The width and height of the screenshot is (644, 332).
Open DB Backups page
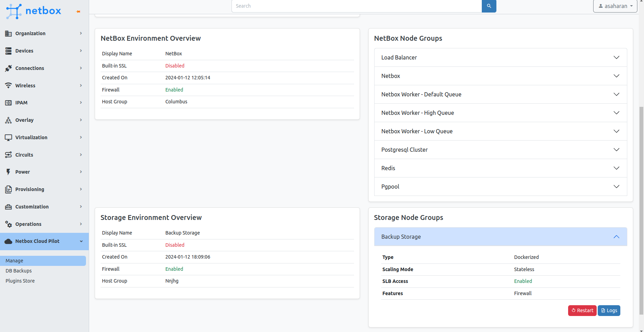click(18, 271)
